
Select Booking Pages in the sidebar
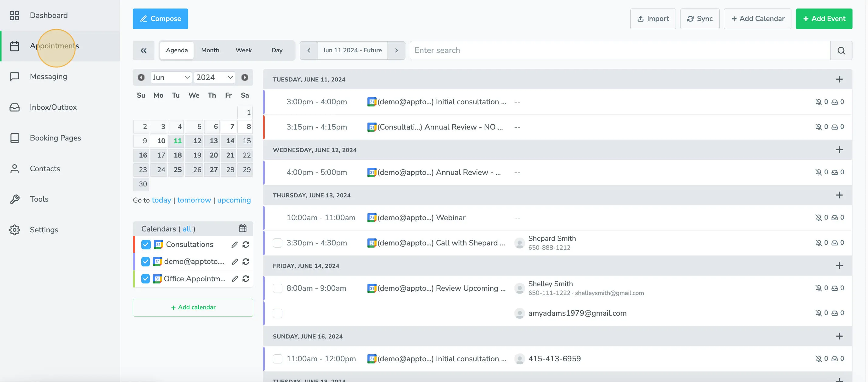pyautogui.click(x=55, y=137)
